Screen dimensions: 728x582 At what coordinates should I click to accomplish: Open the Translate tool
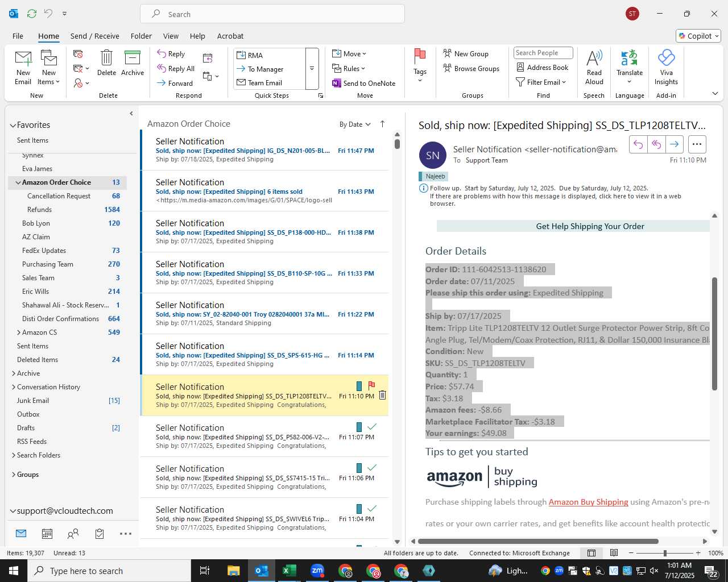tap(630, 67)
